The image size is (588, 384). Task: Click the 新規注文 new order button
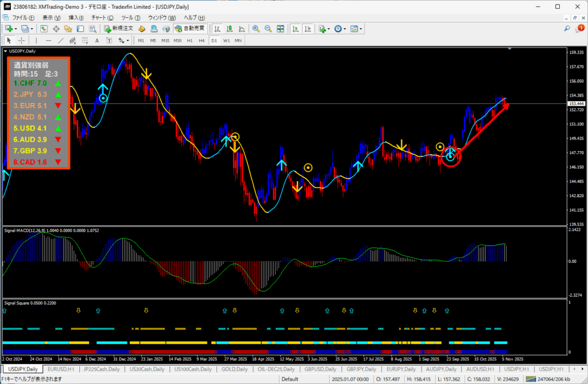pyautogui.click(x=119, y=28)
